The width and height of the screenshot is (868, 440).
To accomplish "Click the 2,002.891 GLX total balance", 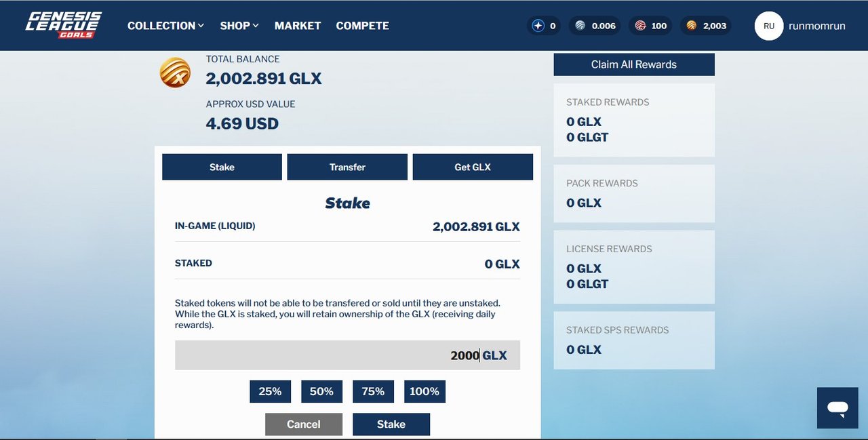I will (x=264, y=79).
